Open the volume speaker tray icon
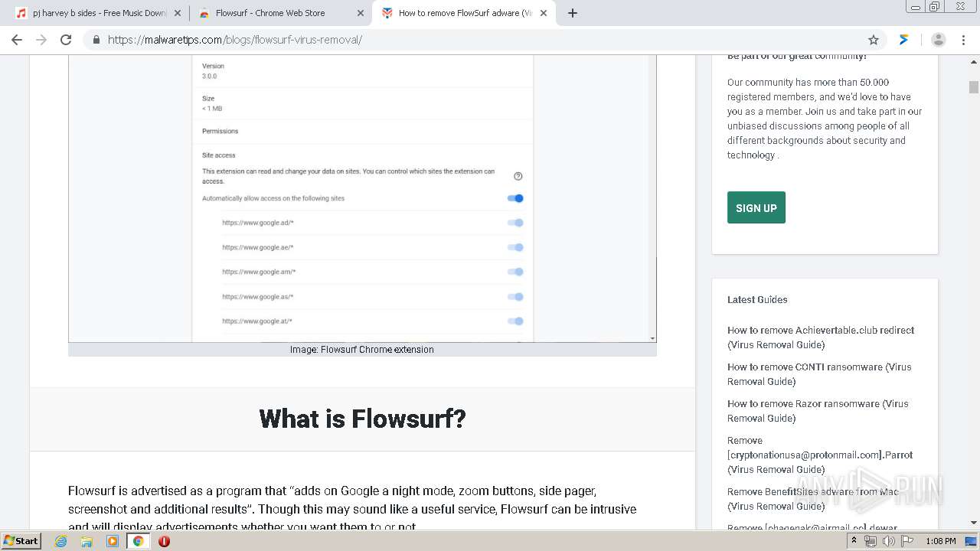This screenshot has width=980, height=551. pos(888,541)
